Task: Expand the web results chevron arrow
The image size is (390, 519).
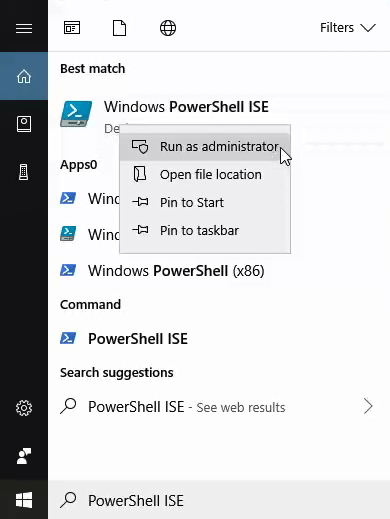Action: (x=368, y=406)
